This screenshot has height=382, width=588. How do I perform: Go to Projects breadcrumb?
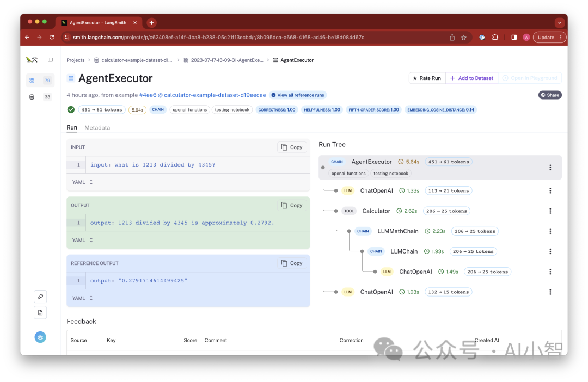coord(75,60)
